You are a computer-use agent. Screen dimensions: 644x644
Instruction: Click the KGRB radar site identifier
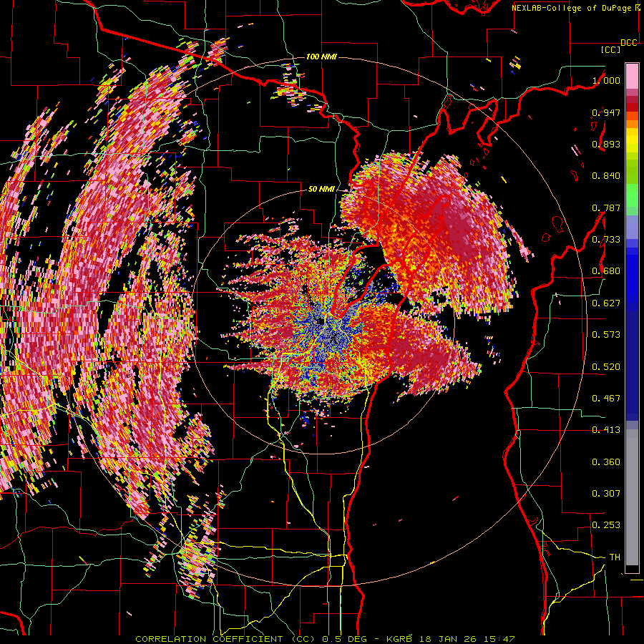(x=399, y=639)
